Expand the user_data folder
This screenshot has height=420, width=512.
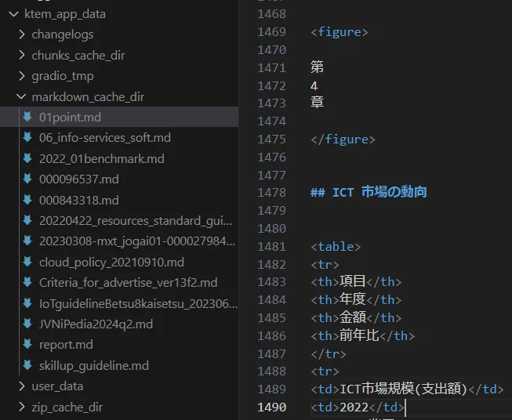(x=22, y=386)
